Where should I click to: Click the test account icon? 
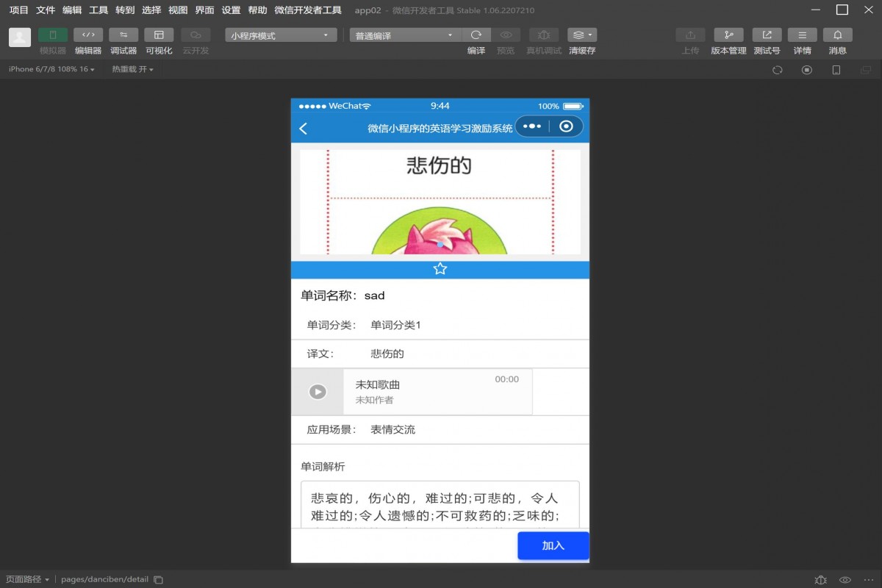click(x=767, y=35)
